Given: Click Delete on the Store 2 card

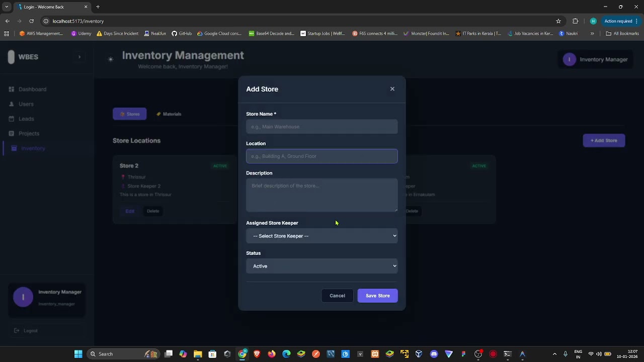Looking at the screenshot, I should tap(153, 211).
